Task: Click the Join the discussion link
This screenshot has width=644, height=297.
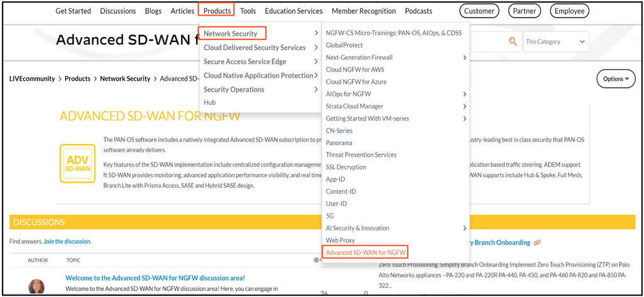Action: pyautogui.click(x=67, y=242)
